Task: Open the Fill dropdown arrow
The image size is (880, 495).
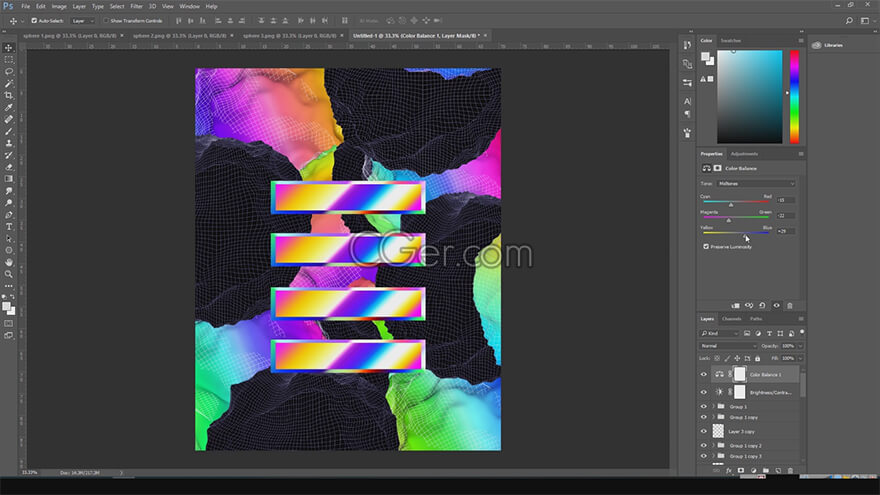Action: pos(800,359)
